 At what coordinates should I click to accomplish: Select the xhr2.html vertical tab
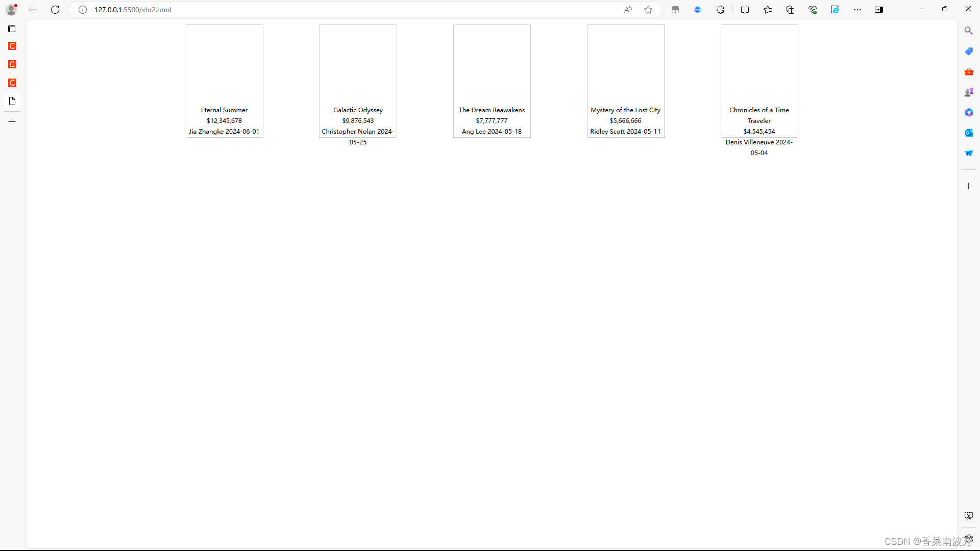[12, 101]
